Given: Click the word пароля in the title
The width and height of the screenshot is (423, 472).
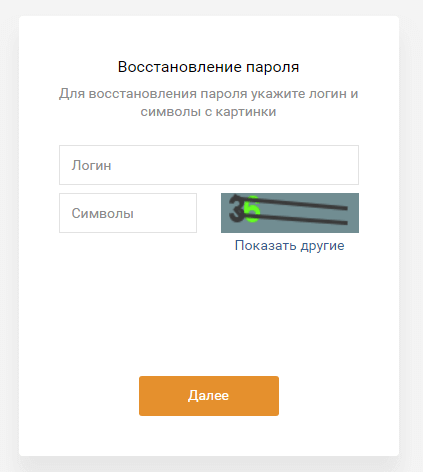Looking at the screenshot, I should pos(272,67).
